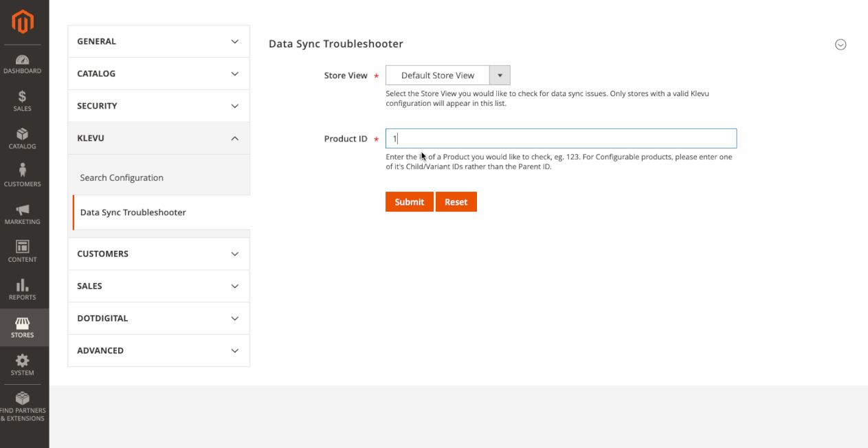Expand the General settings section

[158, 41]
